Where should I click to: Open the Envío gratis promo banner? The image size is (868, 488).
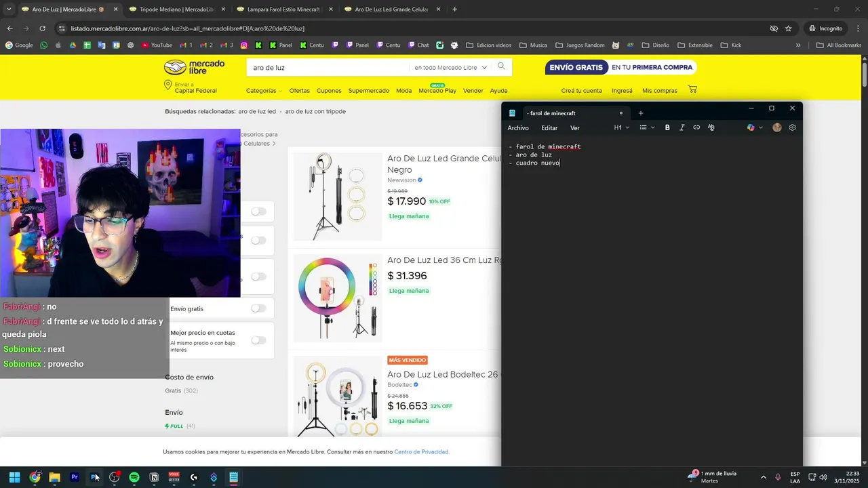point(620,67)
